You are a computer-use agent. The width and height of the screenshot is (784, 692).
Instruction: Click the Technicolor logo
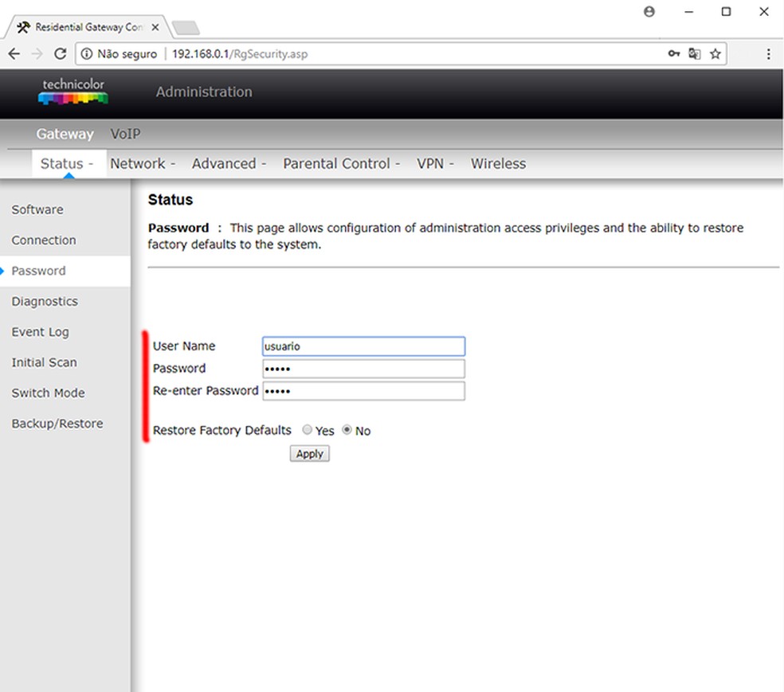click(72, 91)
